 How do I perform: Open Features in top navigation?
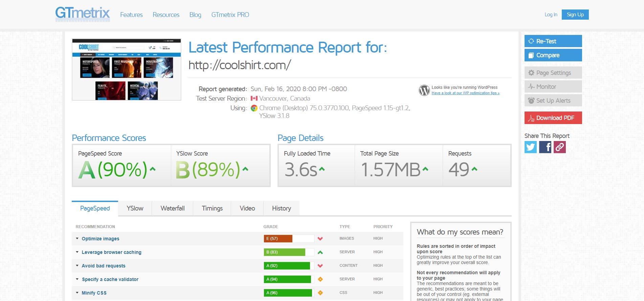(x=131, y=15)
